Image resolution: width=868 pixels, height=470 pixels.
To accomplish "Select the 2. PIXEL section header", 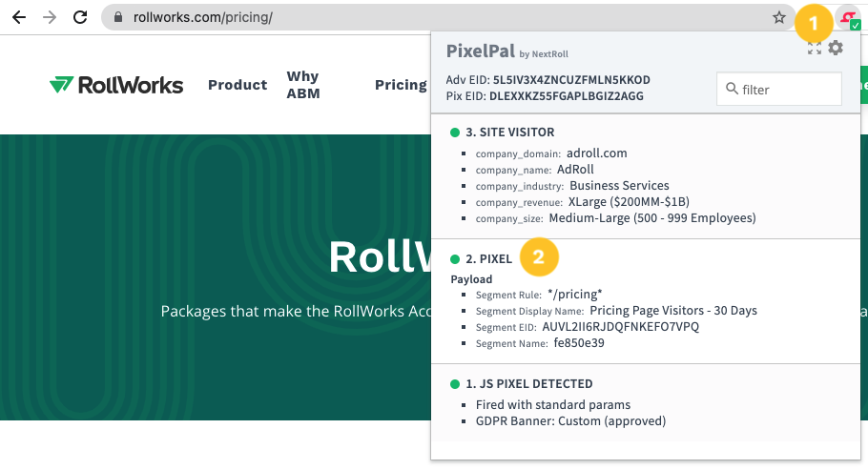I will (x=488, y=259).
